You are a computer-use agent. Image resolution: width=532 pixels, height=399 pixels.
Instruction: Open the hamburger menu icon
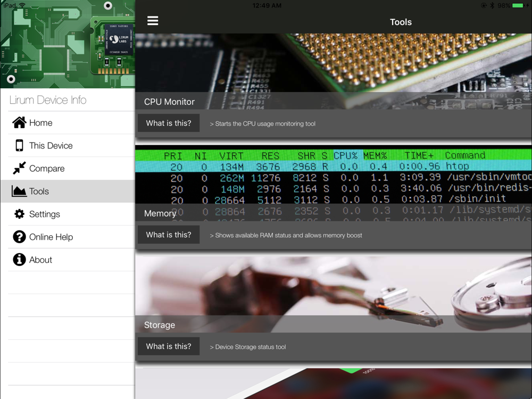pyautogui.click(x=153, y=21)
